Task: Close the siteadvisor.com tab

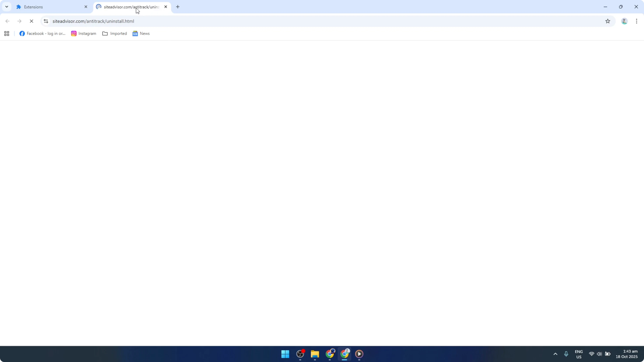Action: (x=166, y=7)
